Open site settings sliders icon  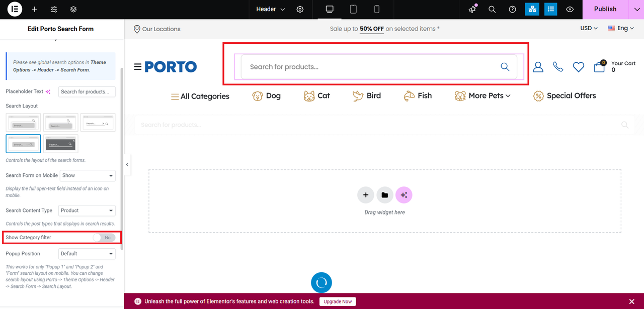[x=54, y=9]
